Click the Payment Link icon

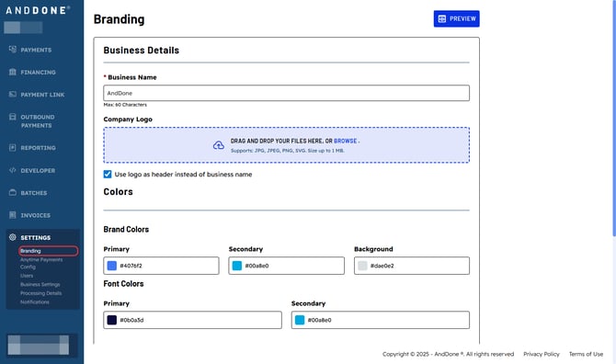pos(13,95)
